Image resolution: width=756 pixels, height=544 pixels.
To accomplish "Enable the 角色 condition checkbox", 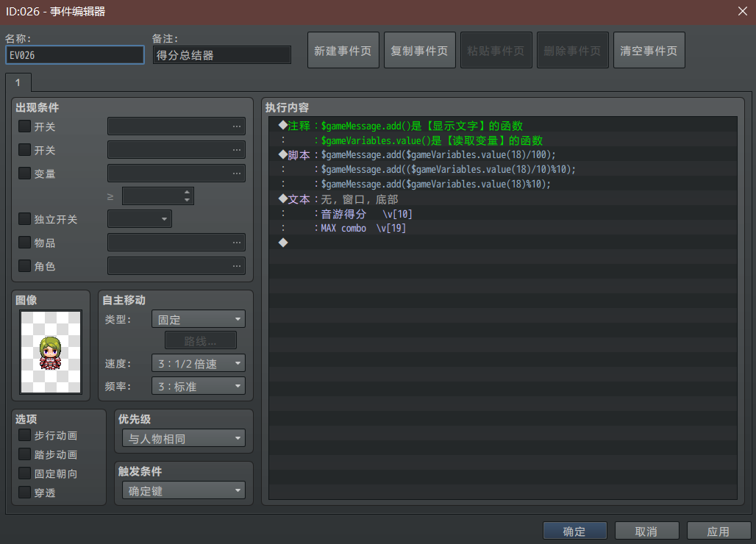I will (x=24, y=265).
